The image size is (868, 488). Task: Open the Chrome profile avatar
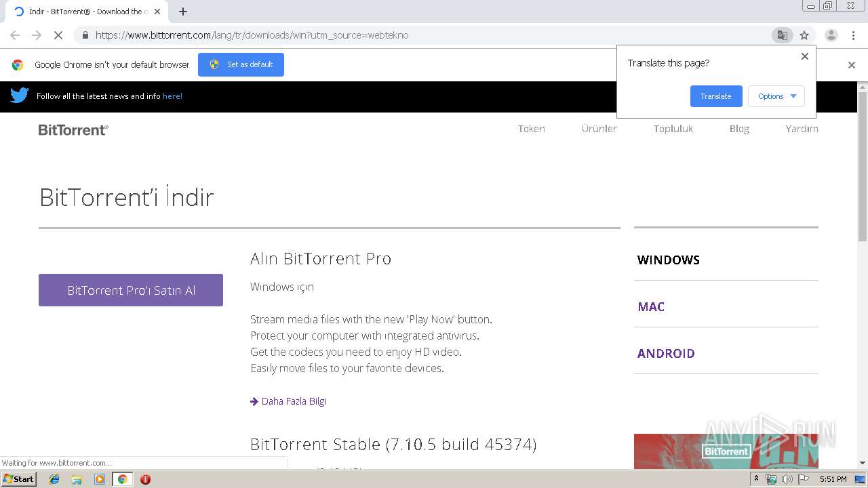coord(831,35)
